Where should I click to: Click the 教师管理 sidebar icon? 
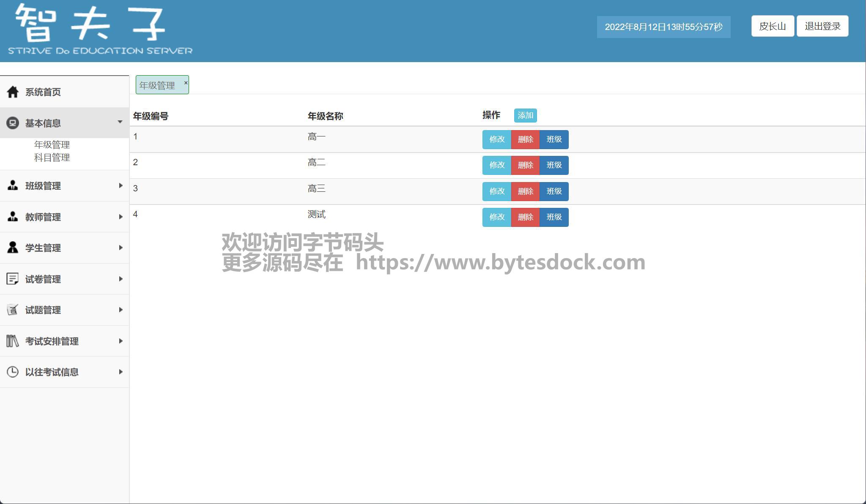coord(13,217)
